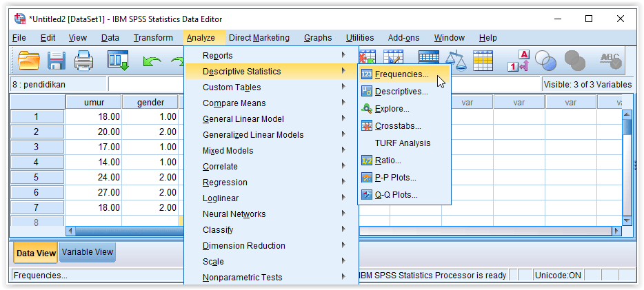Open the Add-ons menu
This screenshot has height=290, width=644.
(x=404, y=38)
